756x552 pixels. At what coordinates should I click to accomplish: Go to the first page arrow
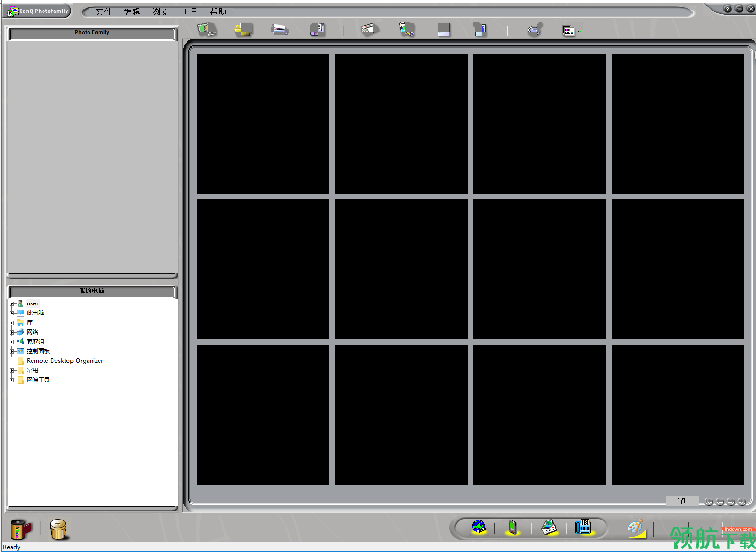[x=709, y=501]
